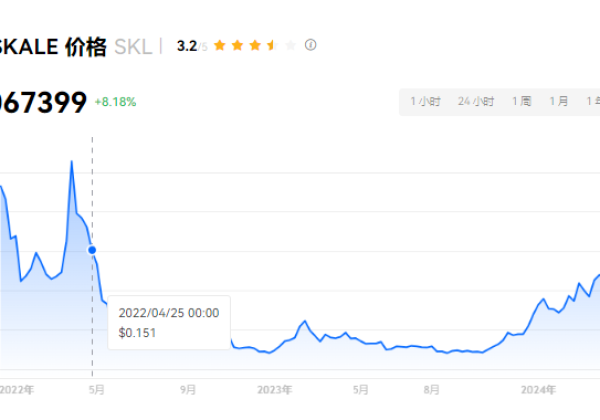
Task: Click the rating info icon
Action: (x=310, y=45)
